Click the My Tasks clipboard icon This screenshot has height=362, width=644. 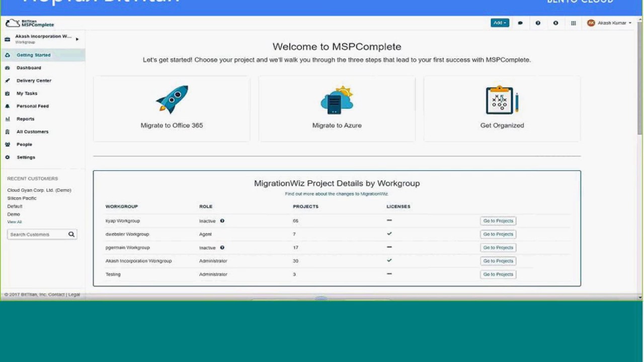tap(7, 94)
